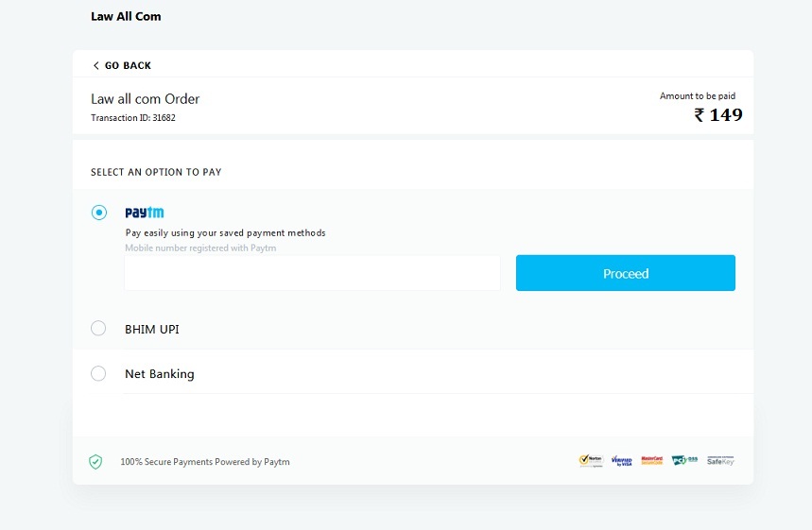
Task: Expand the Net Banking payment option row
Action: coord(413,373)
